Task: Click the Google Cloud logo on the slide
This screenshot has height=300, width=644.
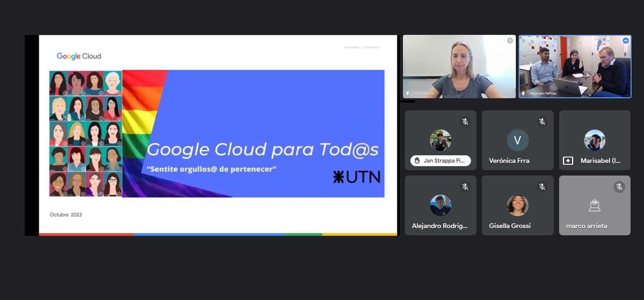Action: point(79,56)
